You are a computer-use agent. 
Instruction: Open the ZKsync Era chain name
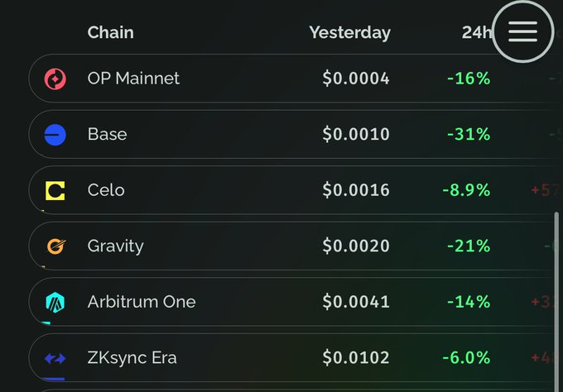point(132,358)
